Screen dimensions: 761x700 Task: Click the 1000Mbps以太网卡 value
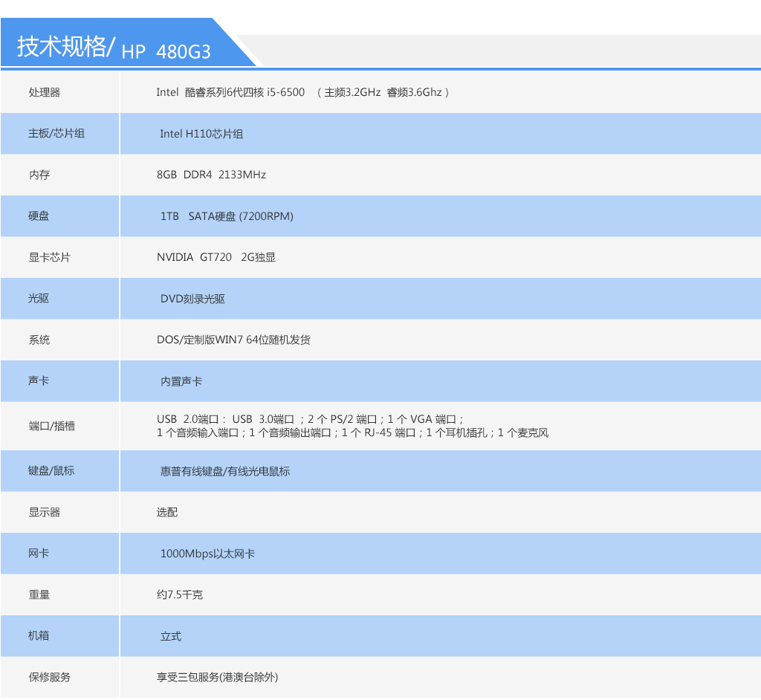tap(207, 554)
